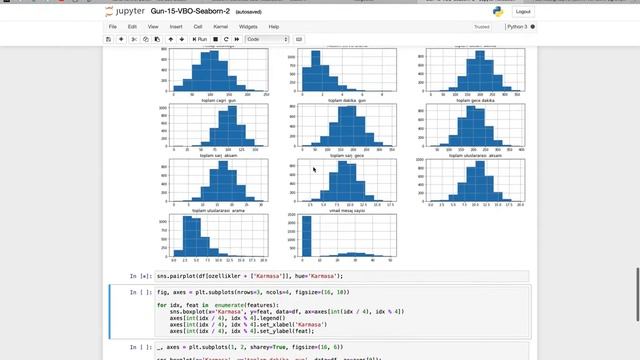Move the selected cell down
The image size is (640, 360).
pos(182,39)
